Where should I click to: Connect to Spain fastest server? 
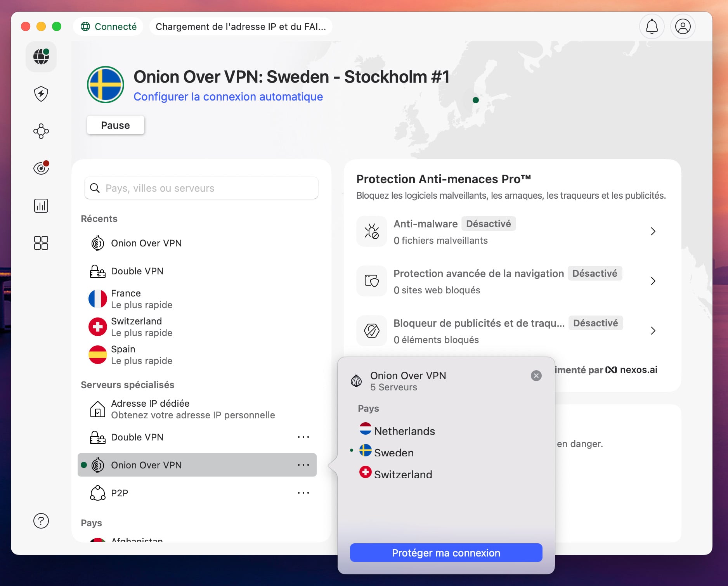pos(197,355)
